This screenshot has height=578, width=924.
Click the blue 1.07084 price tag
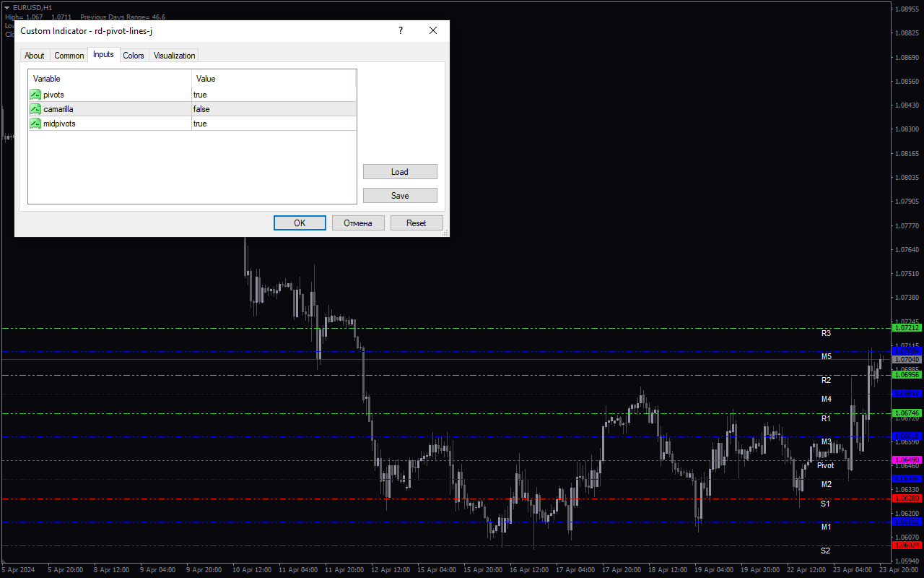907,351
